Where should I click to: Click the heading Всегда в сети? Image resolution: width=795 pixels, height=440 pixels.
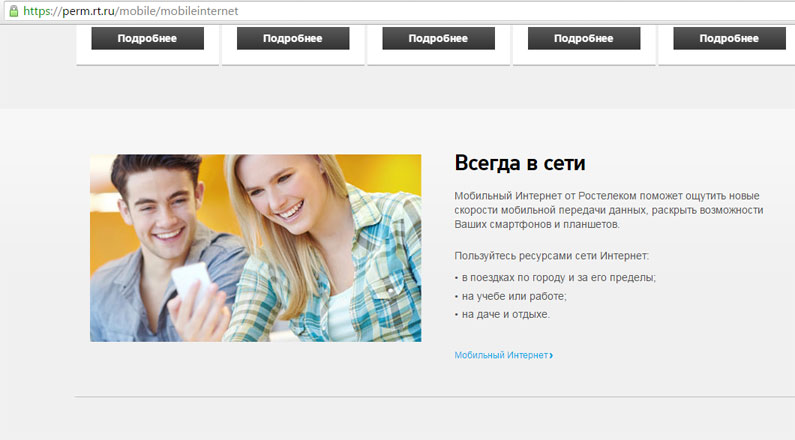[x=519, y=163]
